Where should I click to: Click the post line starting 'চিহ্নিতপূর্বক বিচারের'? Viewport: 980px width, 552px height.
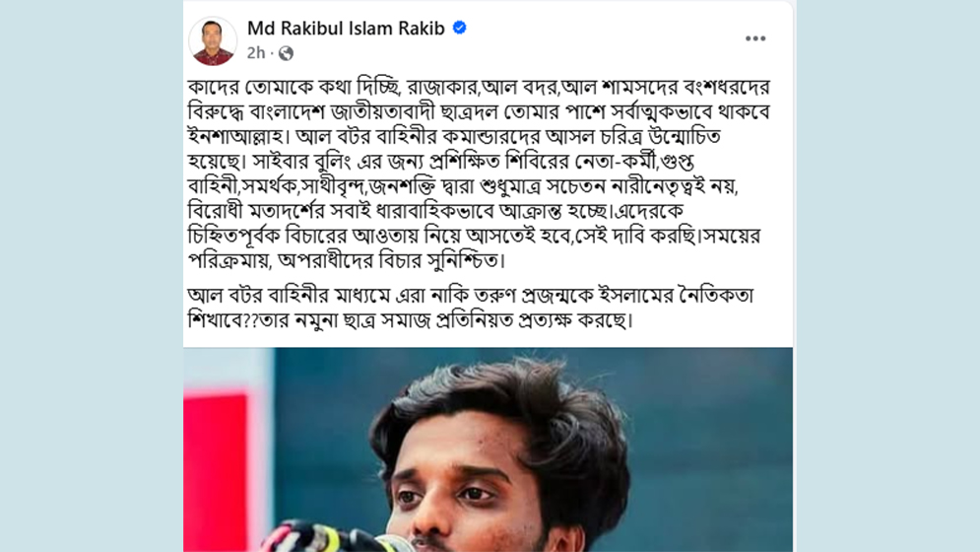474,236
